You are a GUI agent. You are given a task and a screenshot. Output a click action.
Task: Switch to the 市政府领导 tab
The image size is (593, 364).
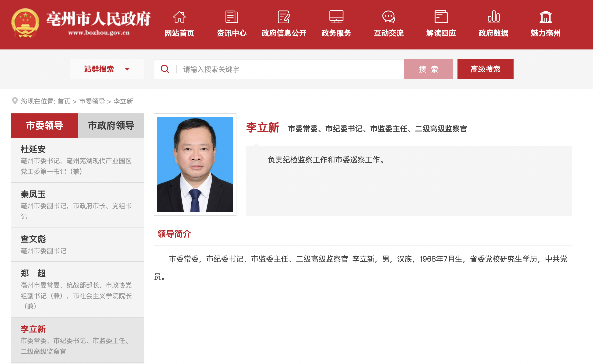[111, 126]
